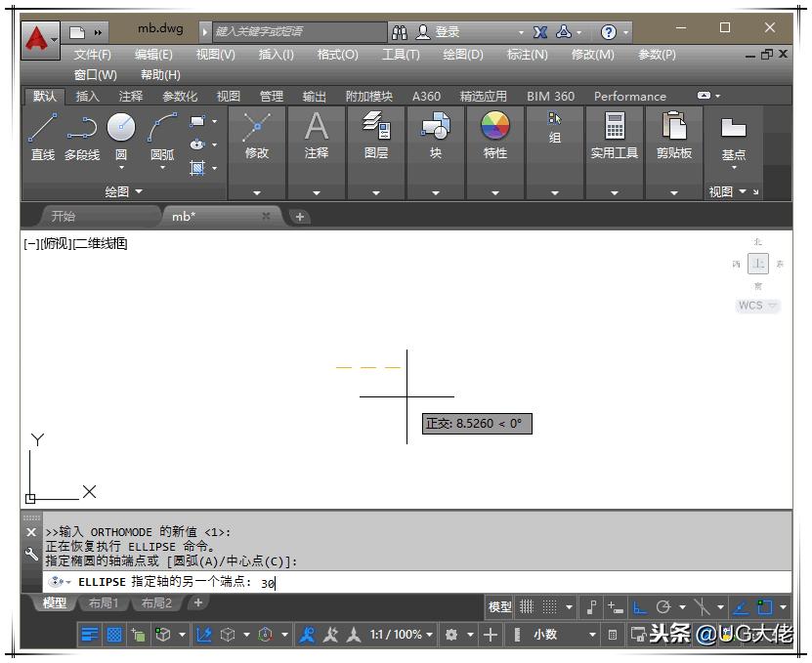Select the 多段线 (Polyline) tool
812x663 pixels.
tap(82, 137)
